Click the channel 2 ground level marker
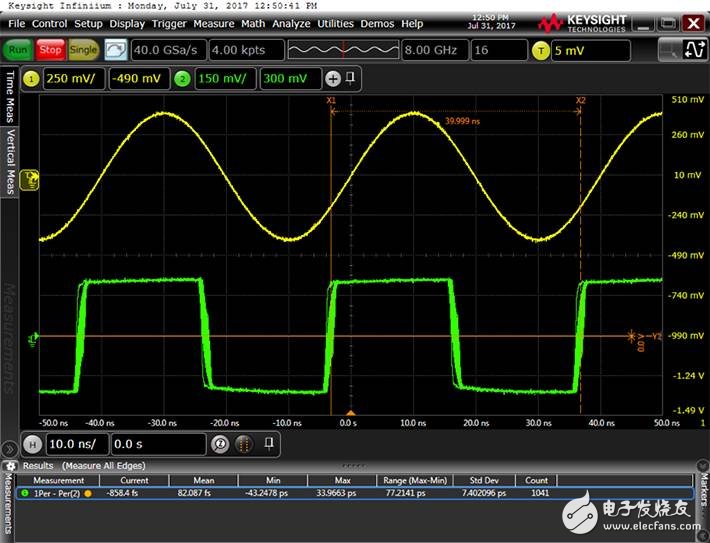 click(x=34, y=338)
